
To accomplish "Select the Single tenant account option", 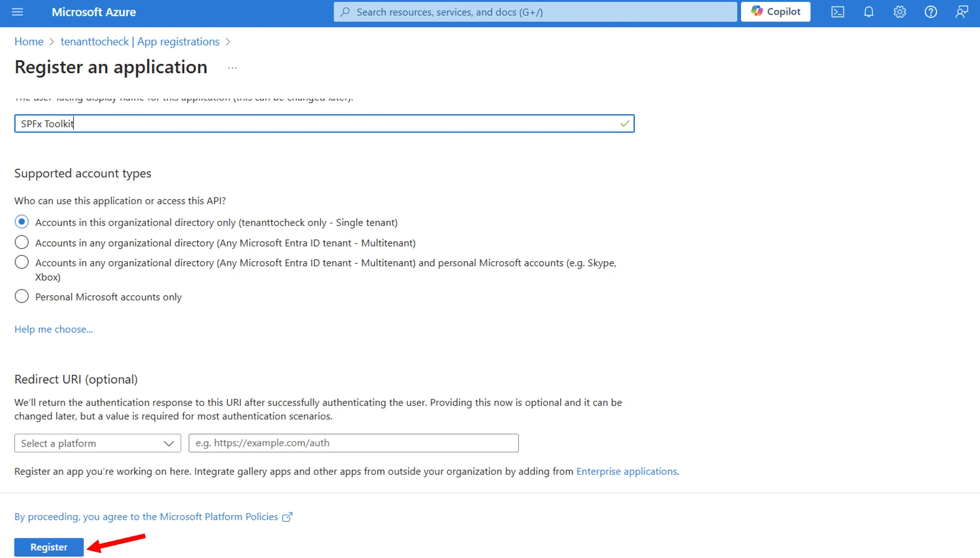I will pos(21,222).
